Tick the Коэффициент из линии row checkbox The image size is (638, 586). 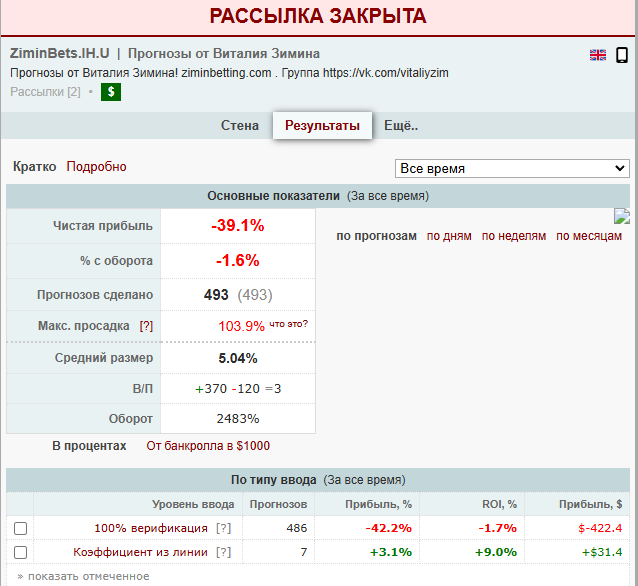pyautogui.click(x=20, y=552)
